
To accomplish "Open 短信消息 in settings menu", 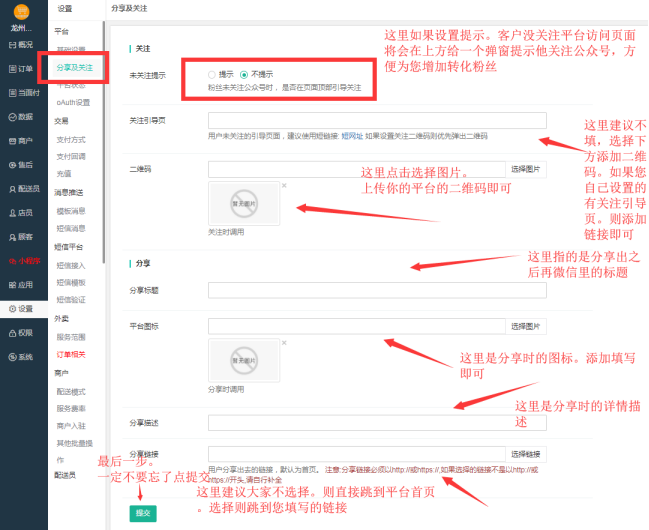I will (71, 228).
